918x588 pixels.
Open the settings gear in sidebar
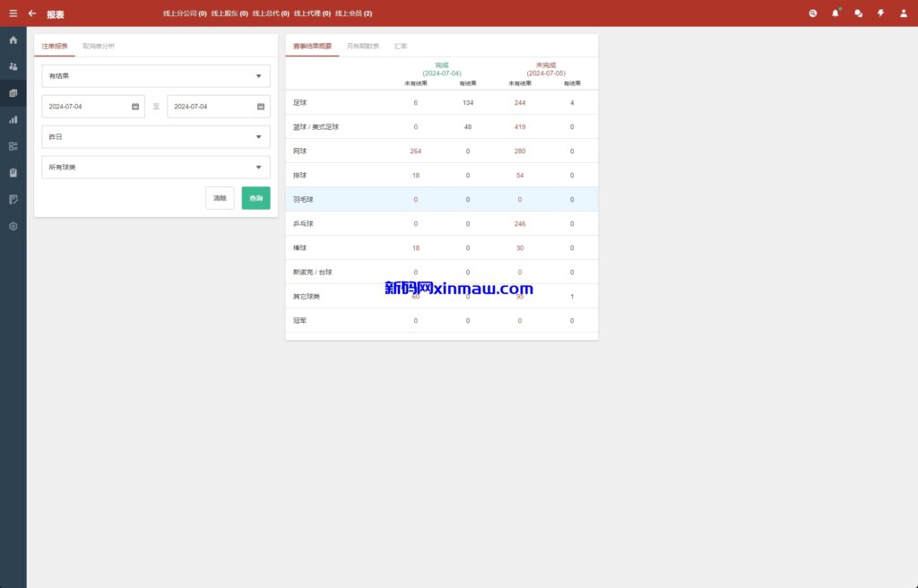(x=13, y=227)
